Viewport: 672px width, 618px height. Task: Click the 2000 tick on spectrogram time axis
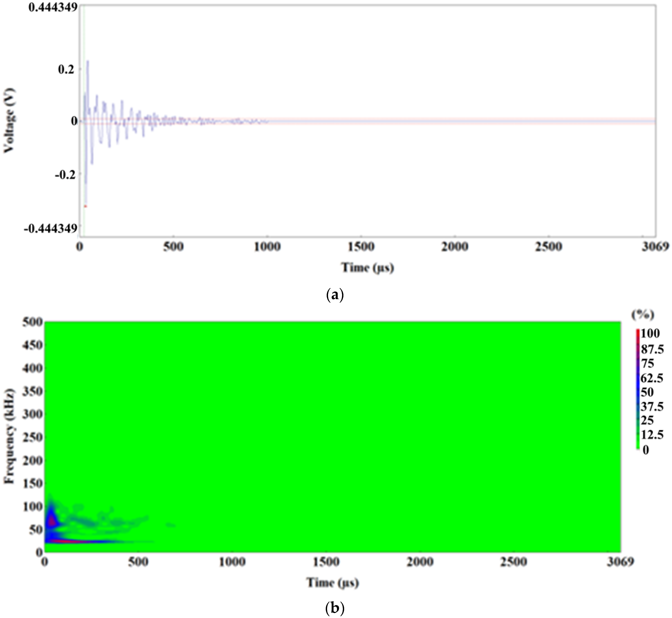pos(420,562)
